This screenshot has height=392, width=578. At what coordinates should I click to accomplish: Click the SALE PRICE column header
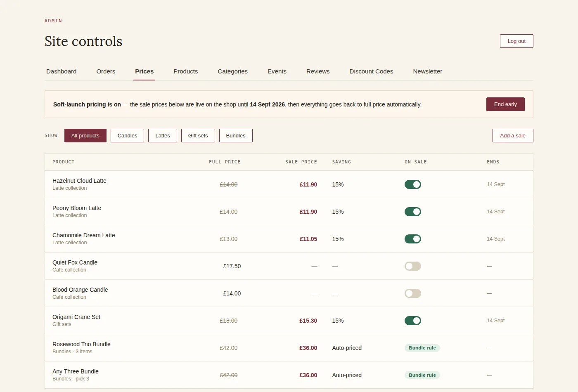tap(301, 162)
